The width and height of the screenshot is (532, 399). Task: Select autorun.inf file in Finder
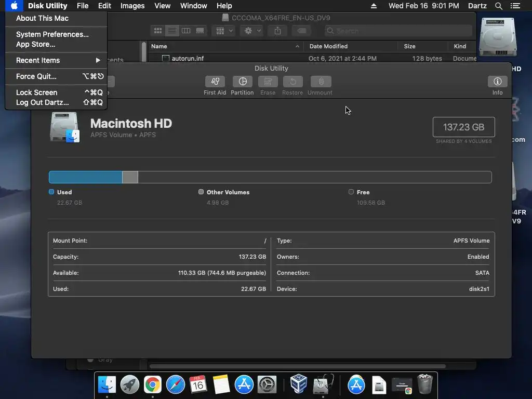click(188, 58)
